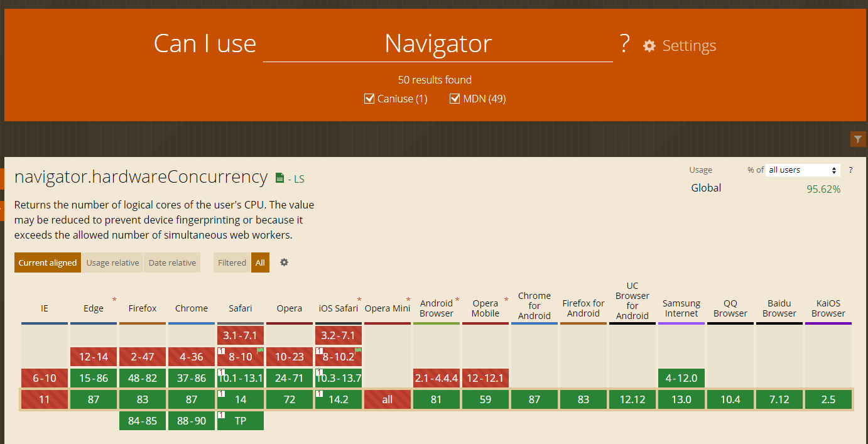Switch to Usage relative view

pos(112,263)
